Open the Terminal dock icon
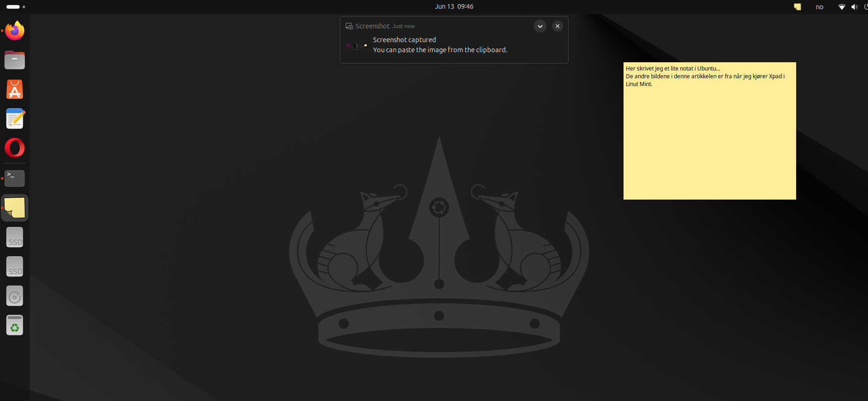This screenshot has height=401, width=868. (15, 178)
